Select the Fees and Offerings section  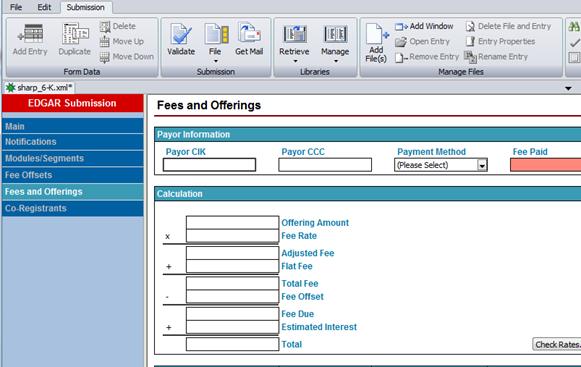coord(73,192)
